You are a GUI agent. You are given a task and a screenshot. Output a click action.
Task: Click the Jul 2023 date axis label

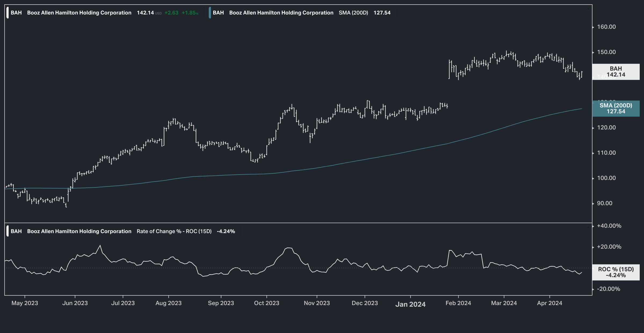tap(123, 303)
